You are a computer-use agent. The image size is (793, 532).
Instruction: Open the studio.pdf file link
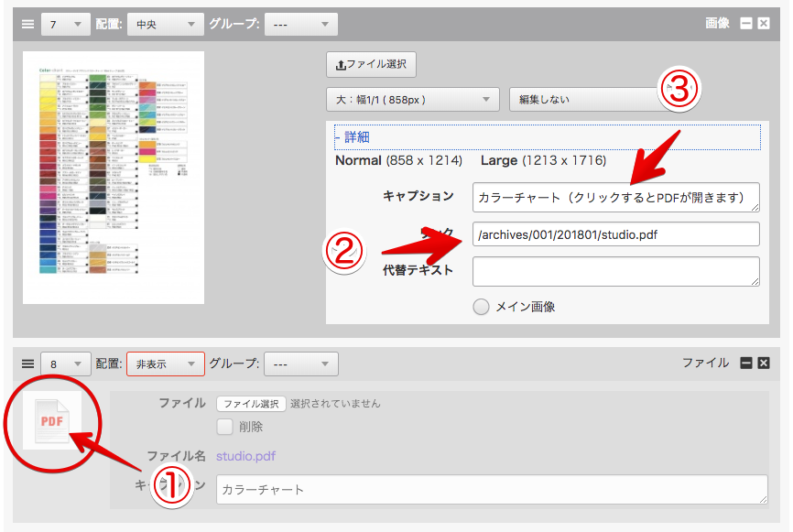click(245, 456)
